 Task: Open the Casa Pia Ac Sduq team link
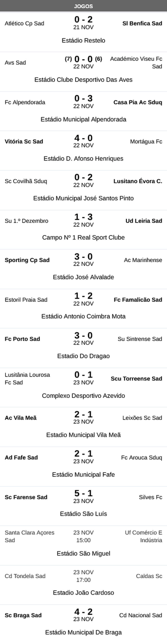click(x=138, y=102)
